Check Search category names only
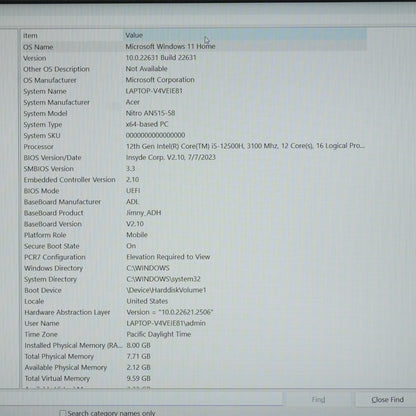 click(x=62, y=413)
